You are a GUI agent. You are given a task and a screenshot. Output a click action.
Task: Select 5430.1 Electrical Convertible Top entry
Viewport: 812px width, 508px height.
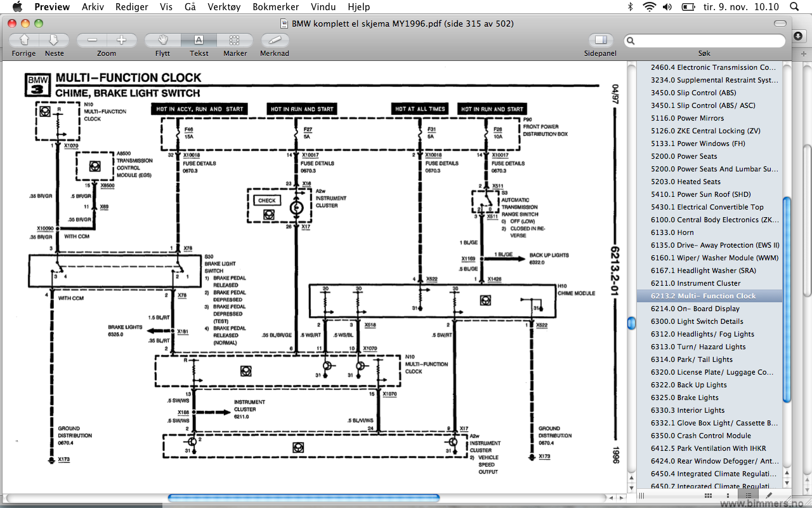tap(710, 207)
